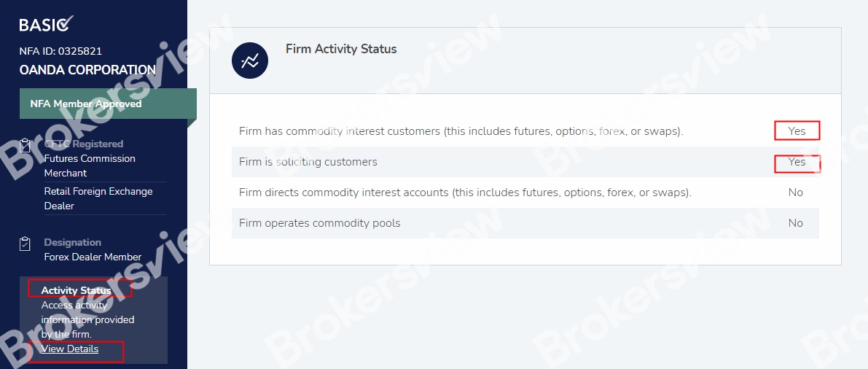Open the View Details link
The image size is (868, 369).
(x=70, y=349)
